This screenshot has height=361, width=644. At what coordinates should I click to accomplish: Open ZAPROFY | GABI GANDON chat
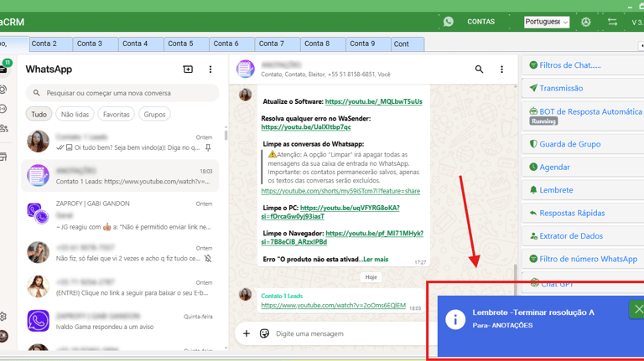pos(120,215)
